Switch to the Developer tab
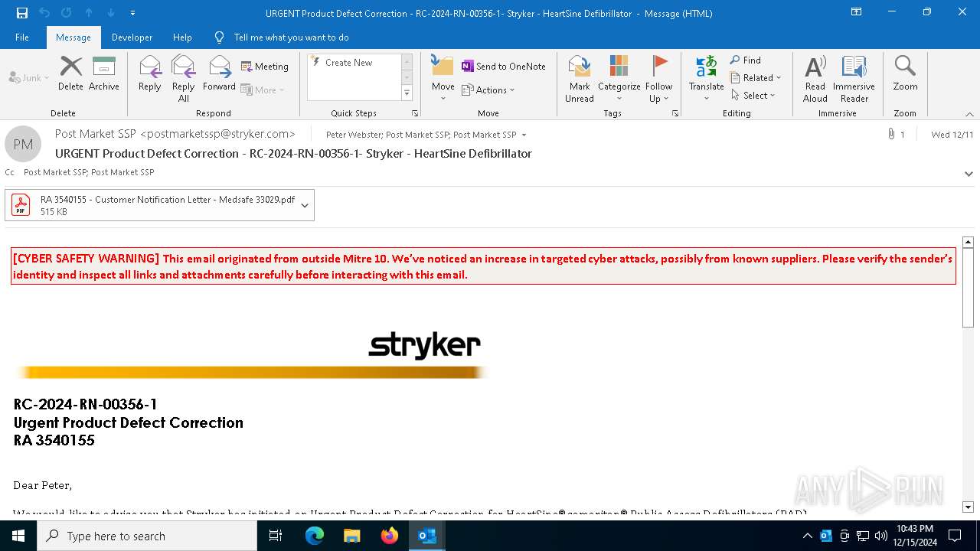Viewport: 980px width, 551px height. click(x=132, y=37)
